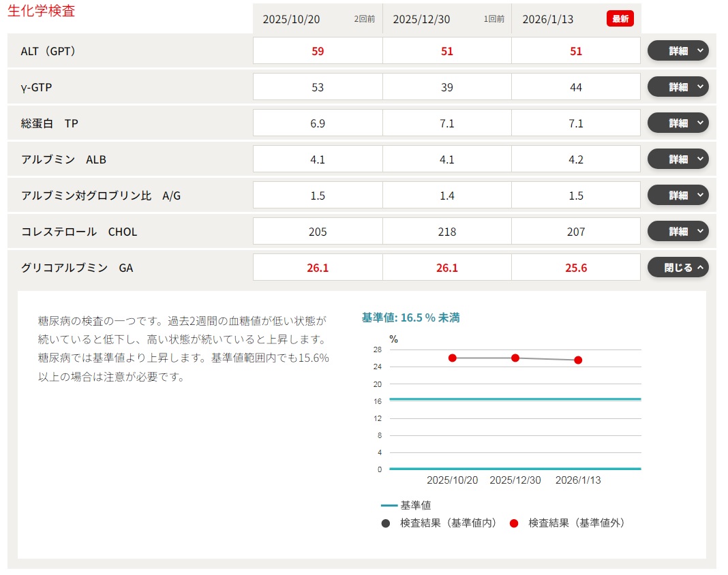This screenshot has height=575, width=728.
Task: Select the 2025/10/20 date column header
Action: (x=291, y=19)
